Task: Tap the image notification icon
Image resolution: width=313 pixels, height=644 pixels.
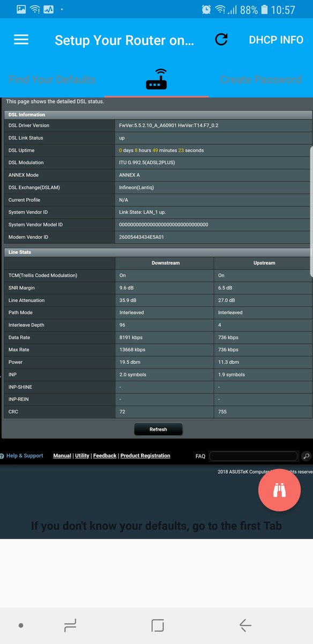Action: point(21,9)
